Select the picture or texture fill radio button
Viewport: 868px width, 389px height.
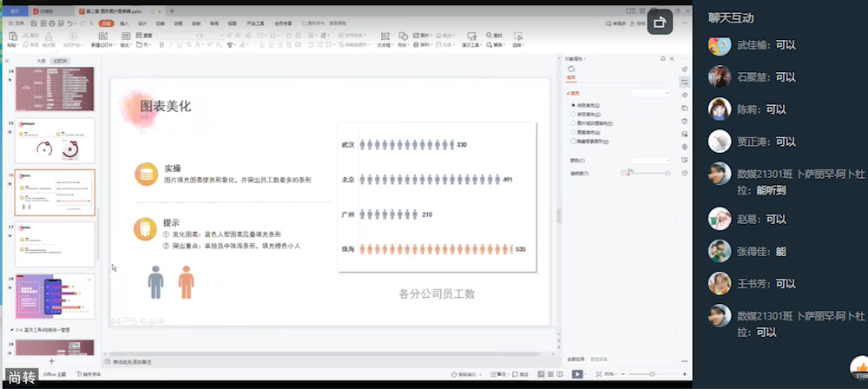pos(573,123)
